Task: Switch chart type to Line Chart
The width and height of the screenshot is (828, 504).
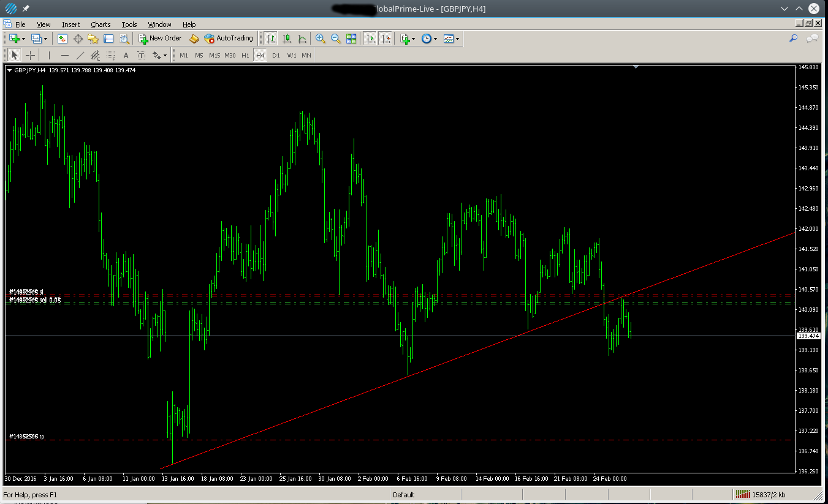Action: 302,38
